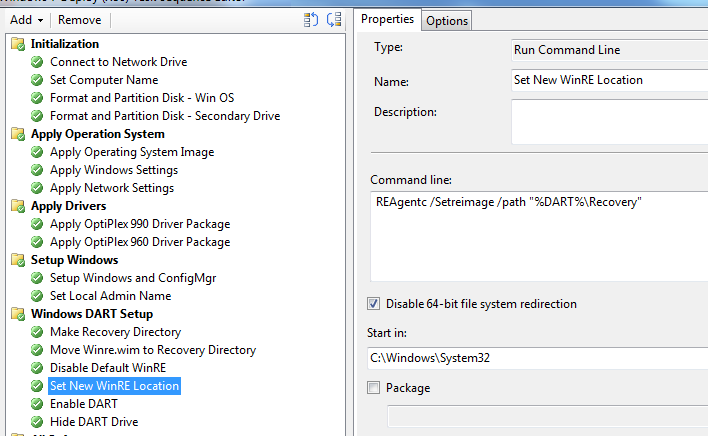Click green check icon beside Connect to Network Drive
This screenshot has width=708, height=436.
click(37, 62)
